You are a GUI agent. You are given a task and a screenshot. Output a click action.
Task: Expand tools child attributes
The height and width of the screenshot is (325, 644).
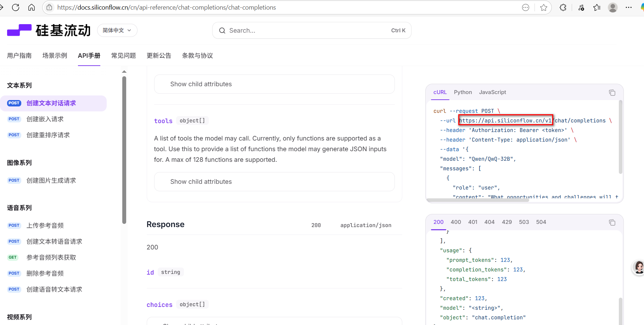[x=274, y=182]
